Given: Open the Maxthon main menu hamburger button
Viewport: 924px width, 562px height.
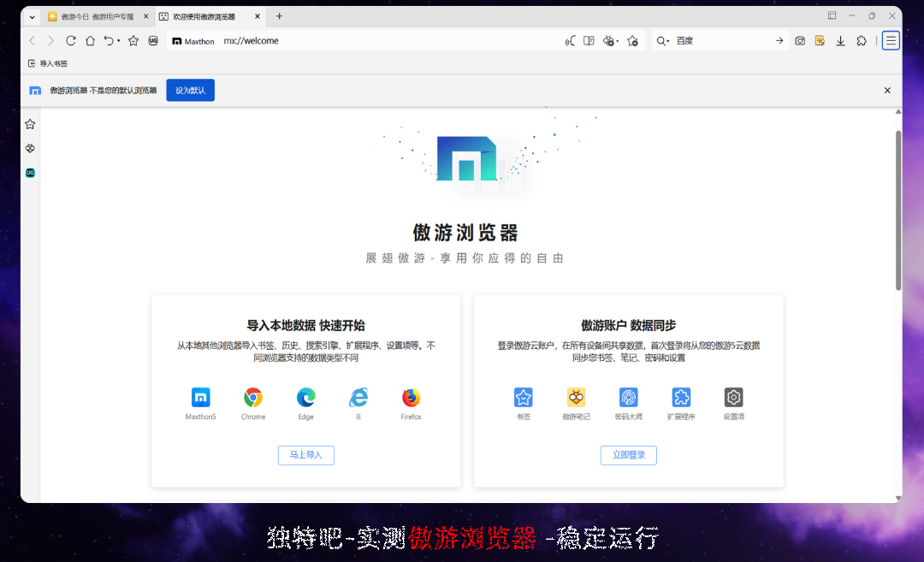Looking at the screenshot, I should coord(891,40).
